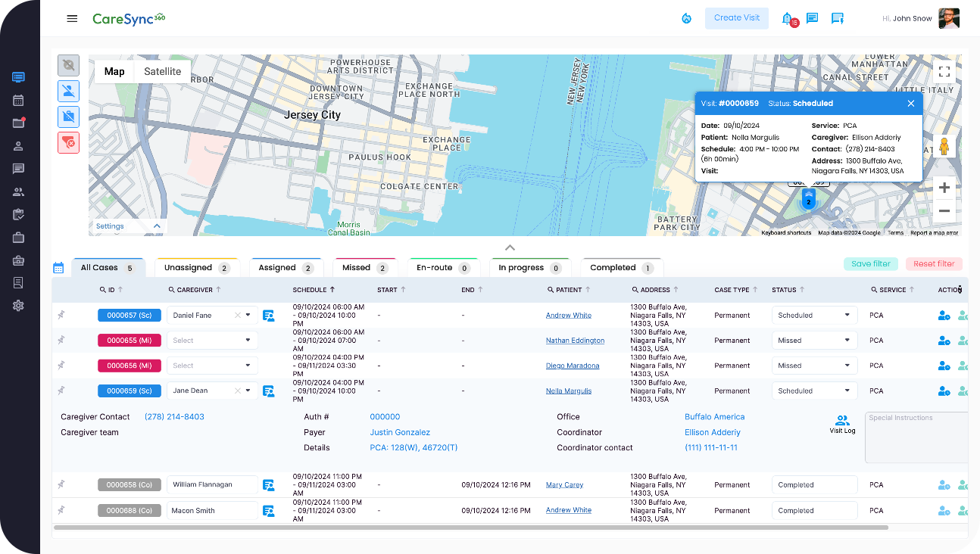The image size is (980, 554).
Task: Click the Create Visit button
Action: tap(736, 18)
